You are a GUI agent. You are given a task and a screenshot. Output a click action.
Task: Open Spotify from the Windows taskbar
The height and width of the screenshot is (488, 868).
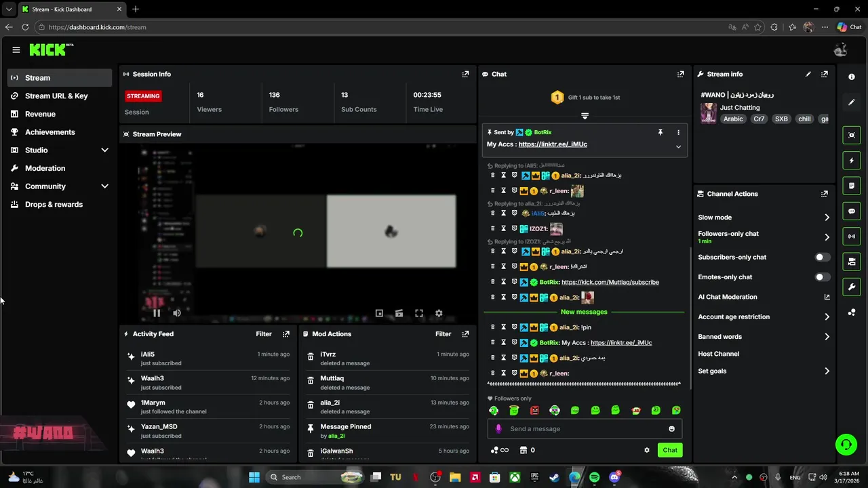[x=595, y=477]
